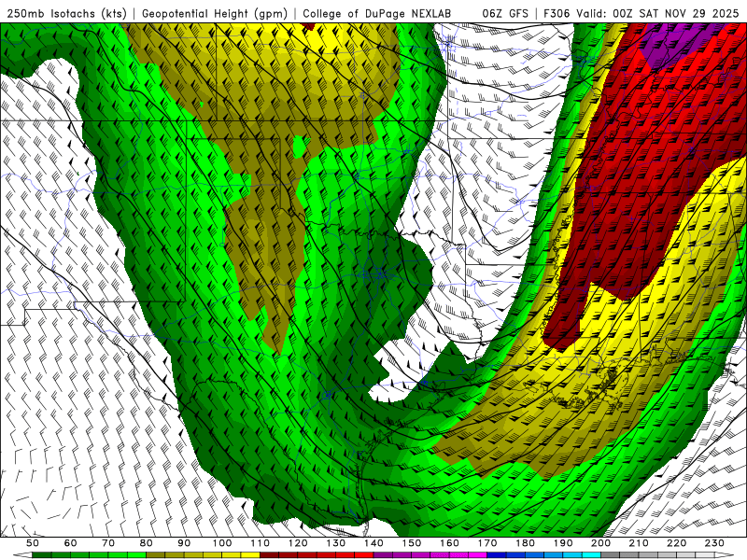
Task: Click the 210 label on the color scale
Action: (639, 543)
